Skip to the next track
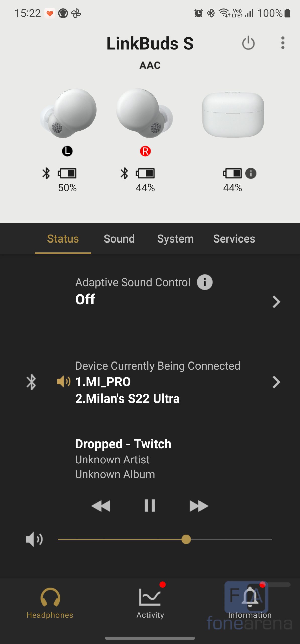300x644 pixels. [x=198, y=506]
